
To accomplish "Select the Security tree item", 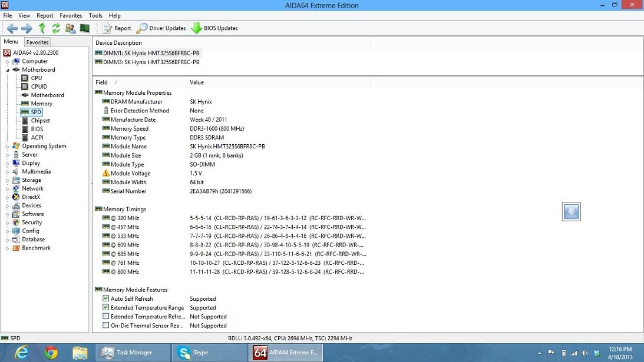I will [32, 222].
